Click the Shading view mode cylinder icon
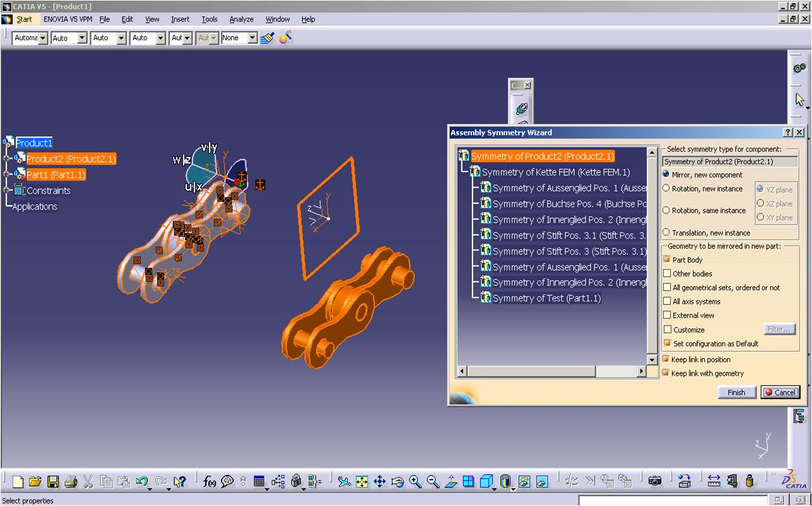Screen dimensions: 812x506 505,482
